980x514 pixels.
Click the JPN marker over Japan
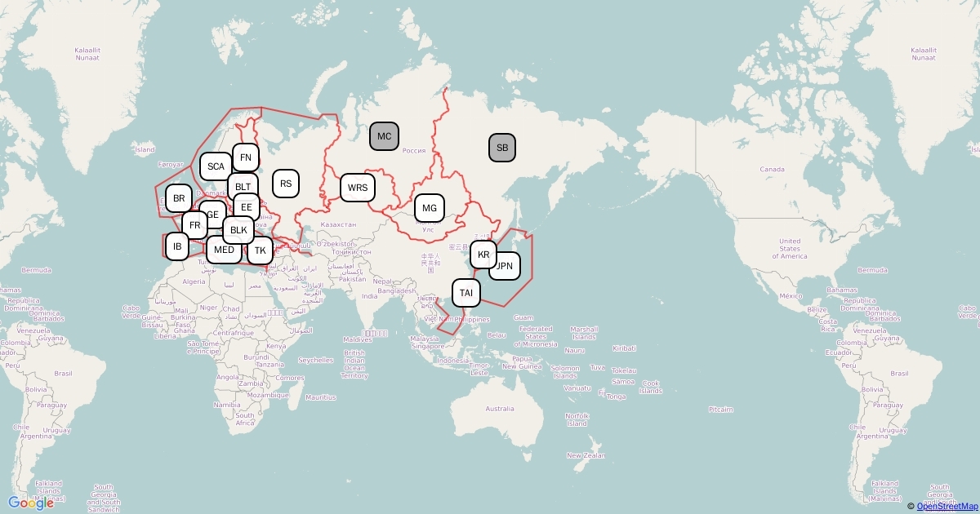pos(507,266)
